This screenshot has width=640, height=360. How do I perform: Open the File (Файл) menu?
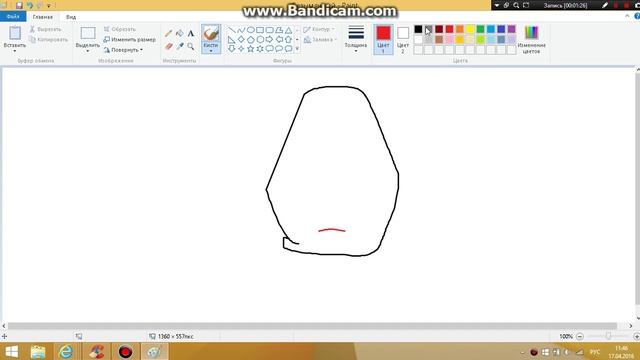(x=13, y=17)
